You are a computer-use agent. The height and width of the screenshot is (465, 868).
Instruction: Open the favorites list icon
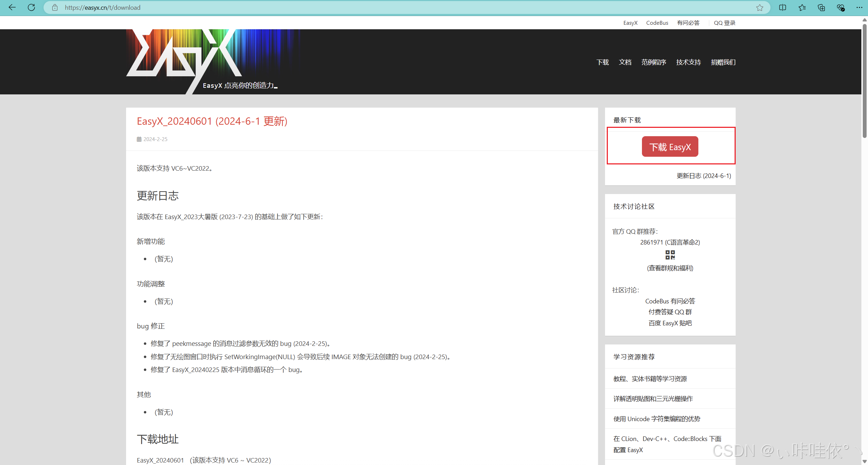pos(802,7)
